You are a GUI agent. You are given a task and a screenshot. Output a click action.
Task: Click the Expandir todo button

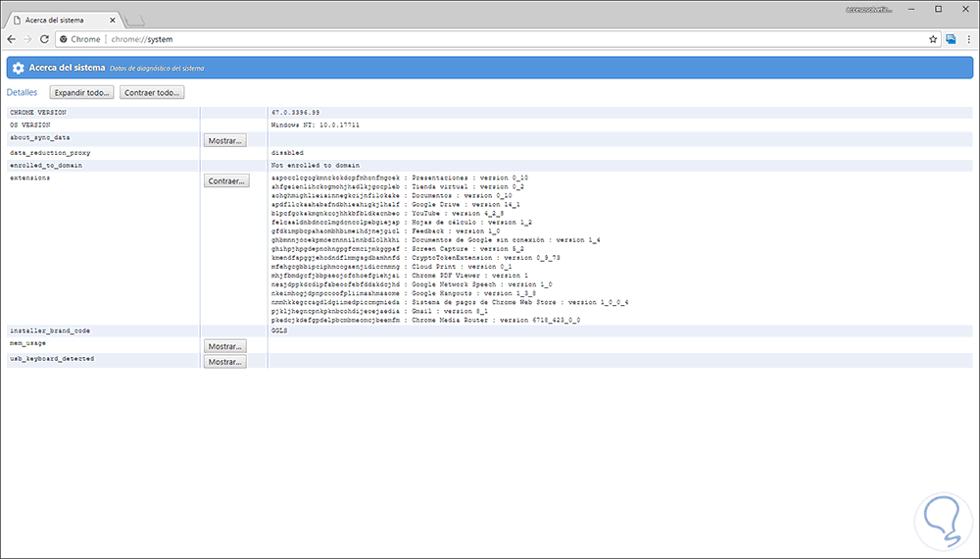click(82, 92)
